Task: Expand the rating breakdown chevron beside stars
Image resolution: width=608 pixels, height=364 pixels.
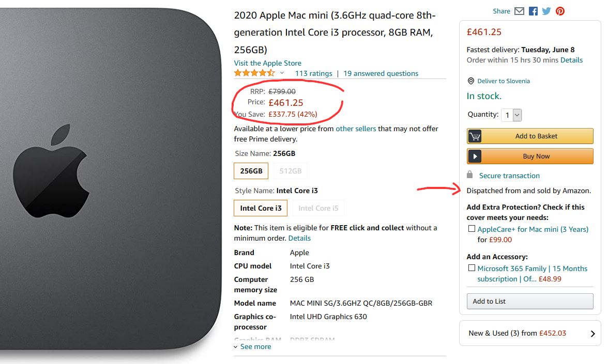Action: tap(282, 73)
